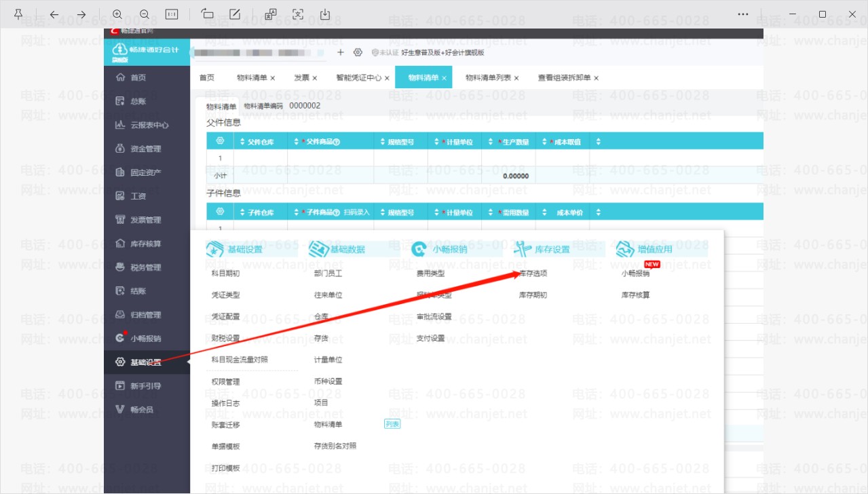
Task: Click the zoom in magnifier icon
Action: (x=117, y=14)
